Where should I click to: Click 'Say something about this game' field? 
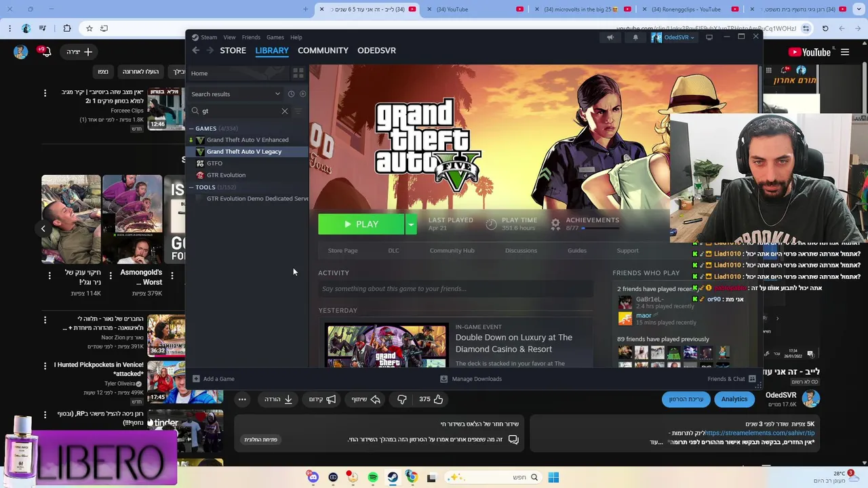point(456,289)
